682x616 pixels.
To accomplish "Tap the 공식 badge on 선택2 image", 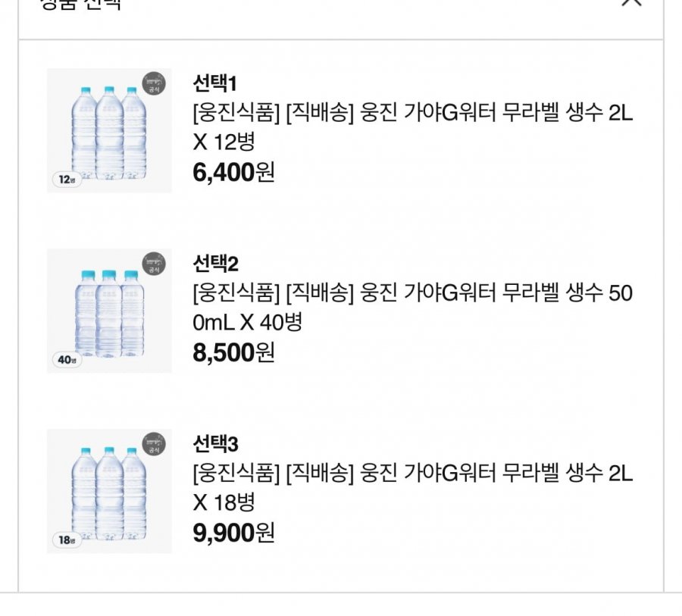I will tap(154, 264).
